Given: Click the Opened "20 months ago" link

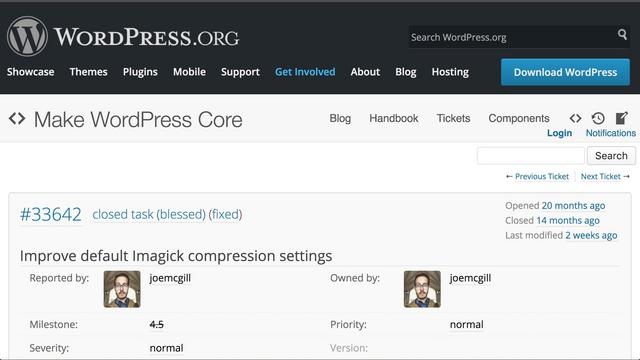Looking at the screenshot, I should (x=573, y=206).
